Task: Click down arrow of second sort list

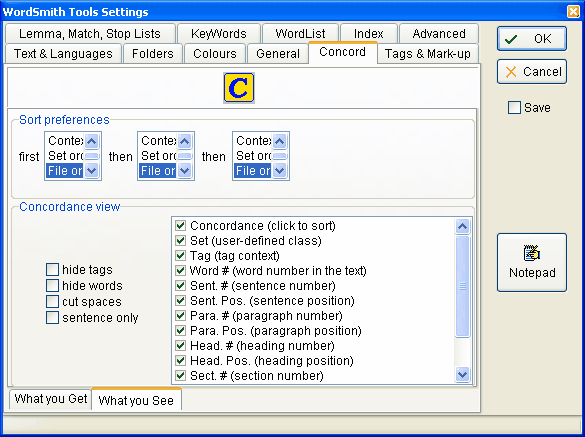Action: (x=185, y=171)
